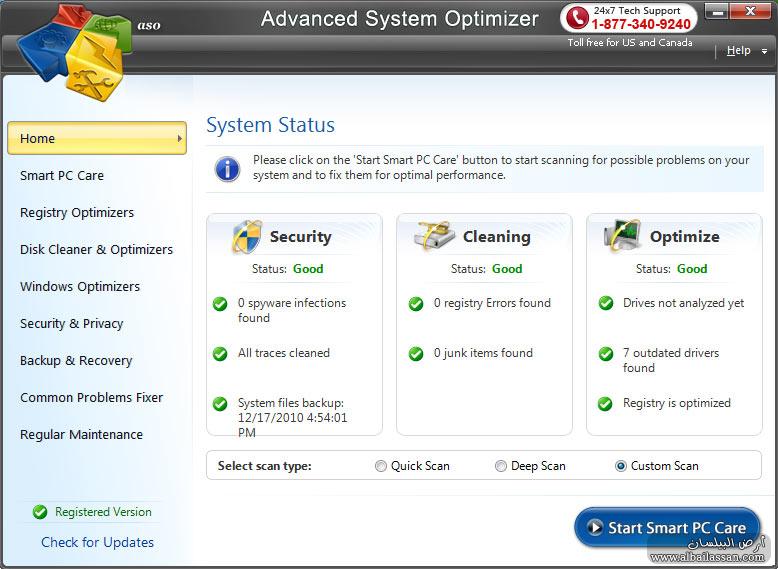The width and height of the screenshot is (778, 569).
Task: Start Smart PC Care scan
Action: [667, 527]
